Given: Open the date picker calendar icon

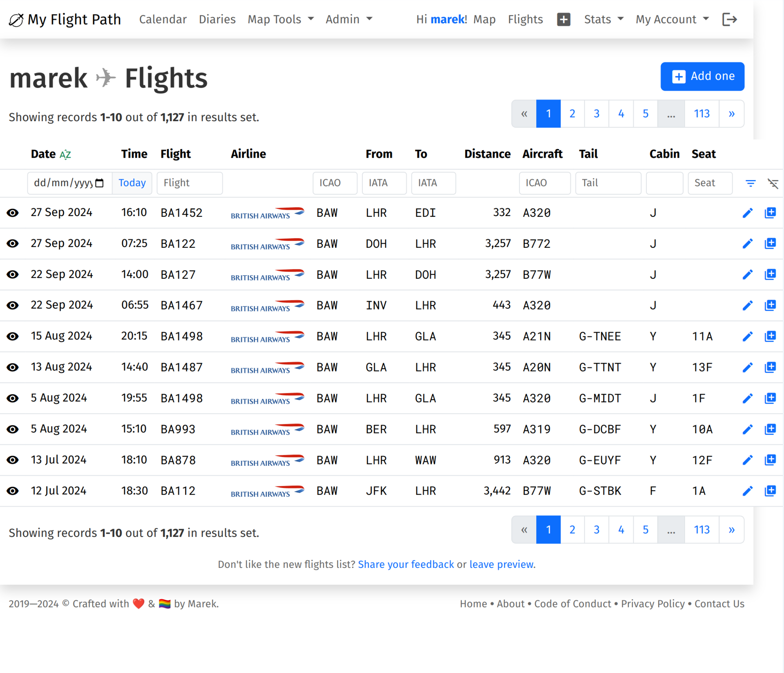Looking at the screenshot, I should [100, 183].
